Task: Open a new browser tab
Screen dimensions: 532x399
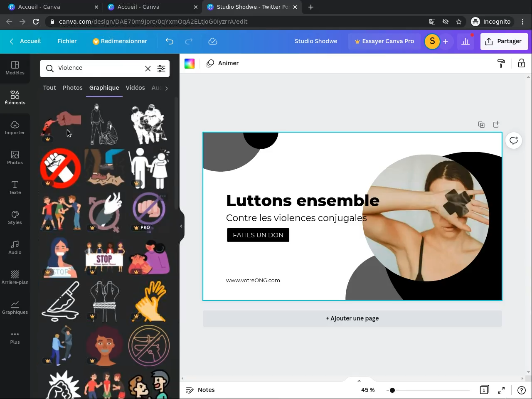Action: pyautogui.click(x=311, y=7)
